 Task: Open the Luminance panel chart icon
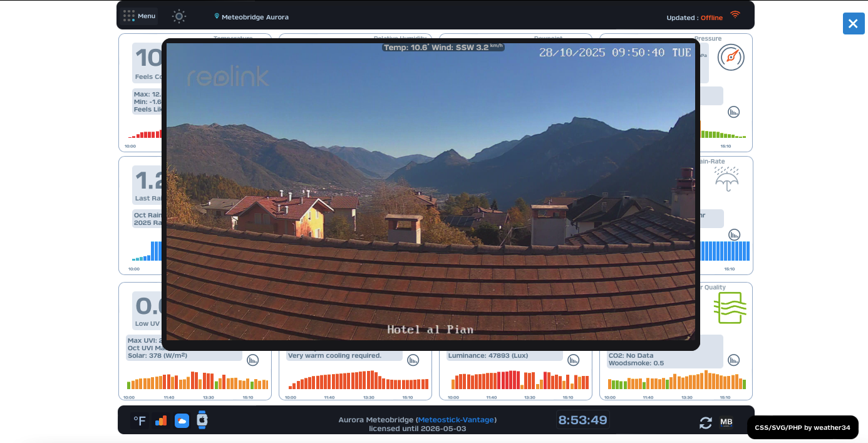click(573, 360)
